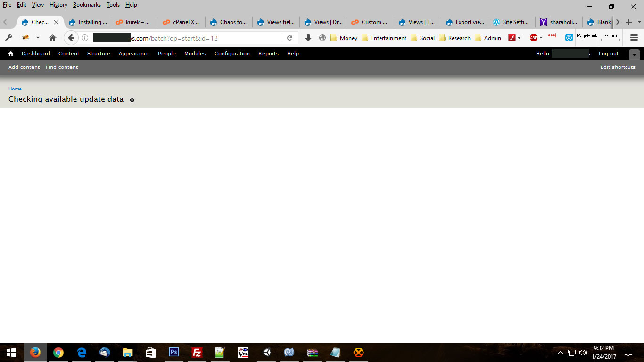Click the Home breadcrumb link

pos(15,89)
